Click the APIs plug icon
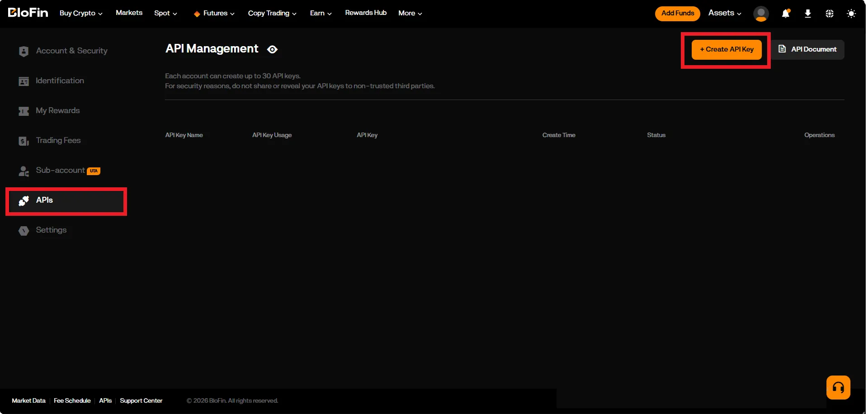 click(x=24, y=200)
